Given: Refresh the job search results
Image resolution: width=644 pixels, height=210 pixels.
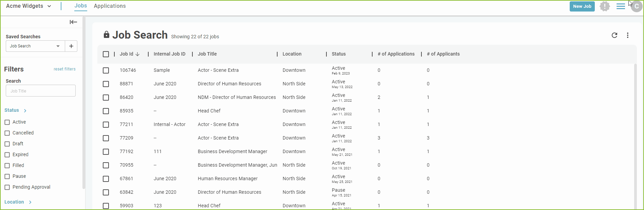Looking at the screenshot, I should 614,35.
